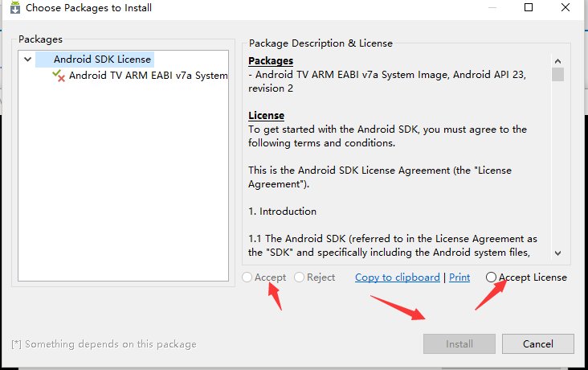Screen dimensions: 588x370
Task: Collapse the Android SDK License tree node
Action: [27, 60]
